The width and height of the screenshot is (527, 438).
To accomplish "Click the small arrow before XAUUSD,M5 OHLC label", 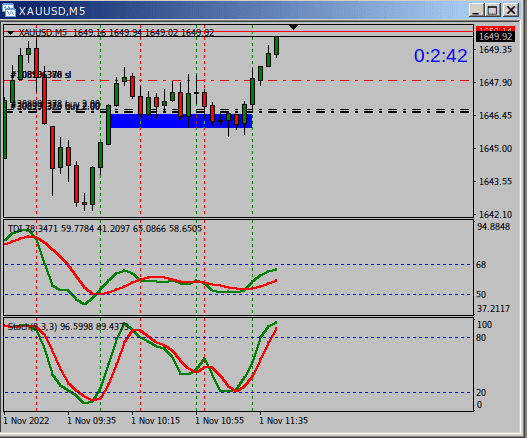I will pyautogui.click(x=10, y=33).
